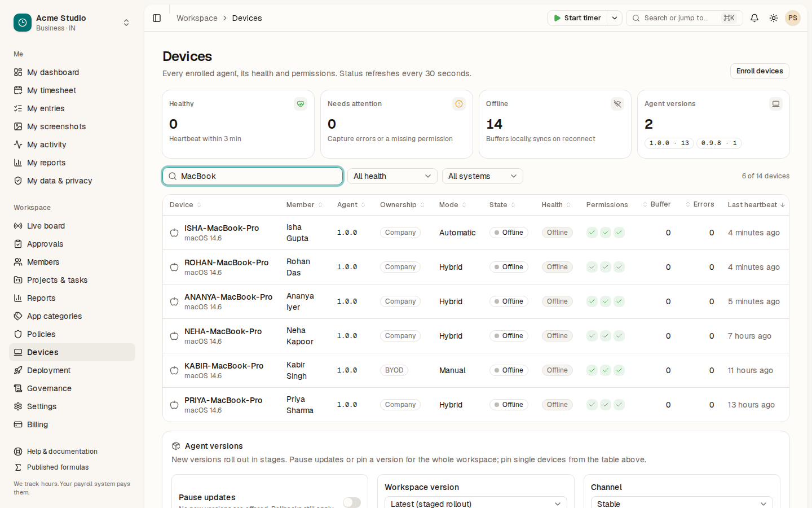Click the MacBook device search field
Viewport: 812px width, 508px height.
(253, 176)
